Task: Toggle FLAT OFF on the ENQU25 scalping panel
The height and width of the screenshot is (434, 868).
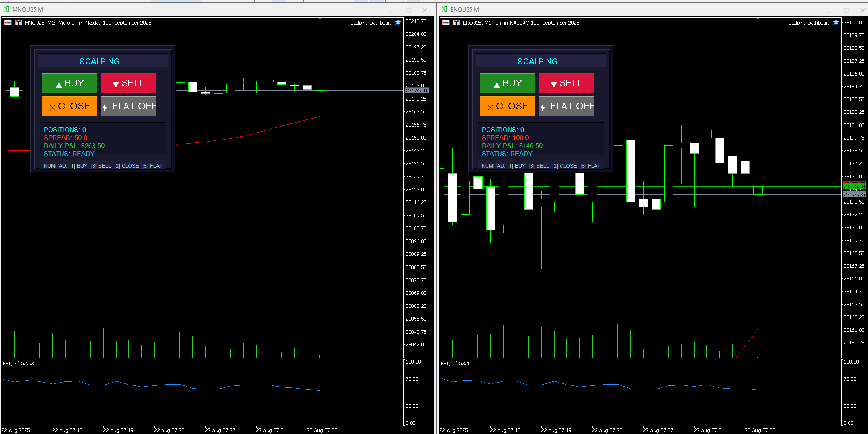Action: pos(566,106)
